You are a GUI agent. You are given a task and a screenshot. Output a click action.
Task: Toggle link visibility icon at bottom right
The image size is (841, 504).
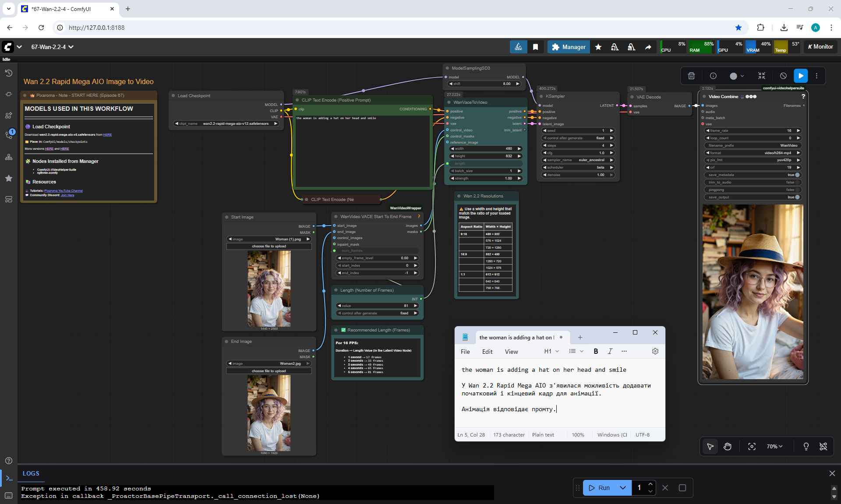pos(823,446)
